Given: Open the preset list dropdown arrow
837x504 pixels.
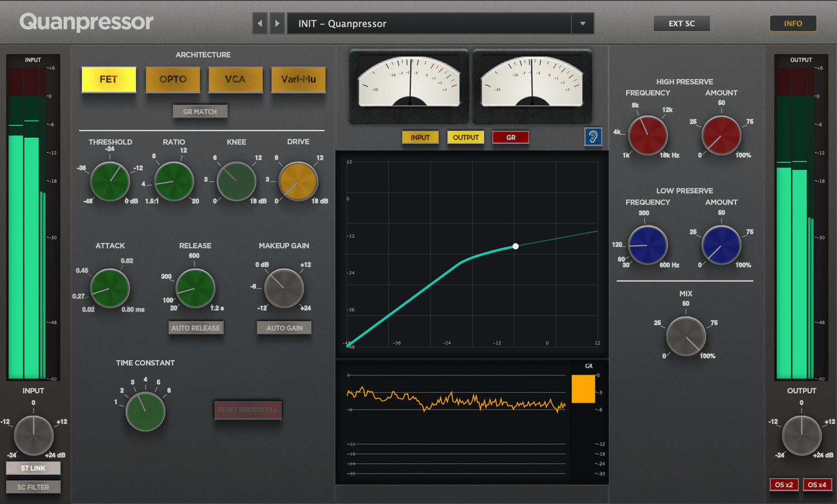Looking at the screenshot, I should click(583, 23).
